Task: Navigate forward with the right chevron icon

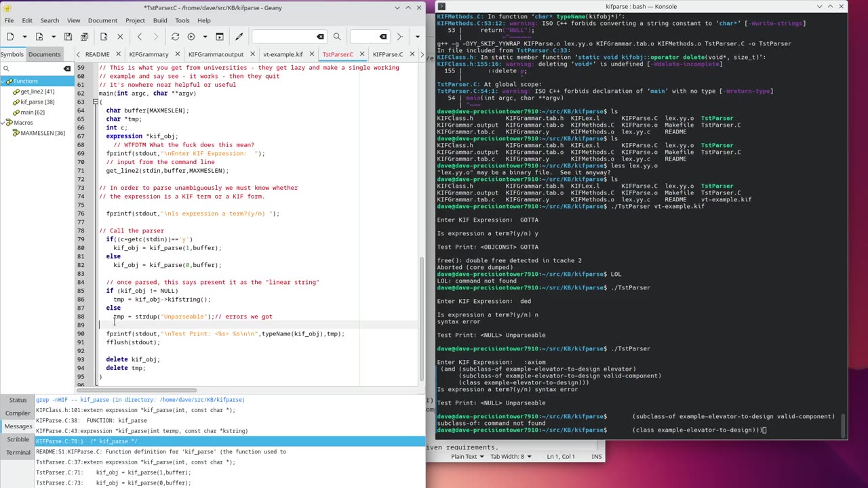Action: click(x=155, y=37)
